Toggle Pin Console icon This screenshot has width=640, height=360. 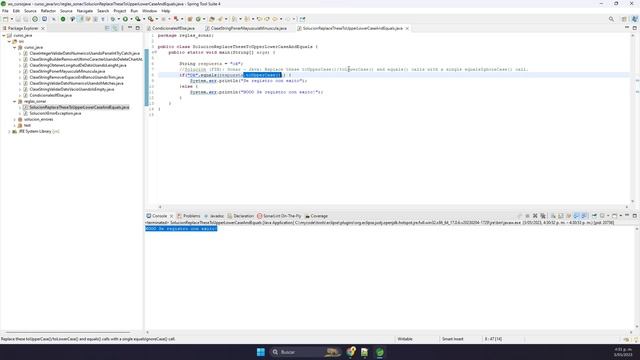[x=594, y=216]
